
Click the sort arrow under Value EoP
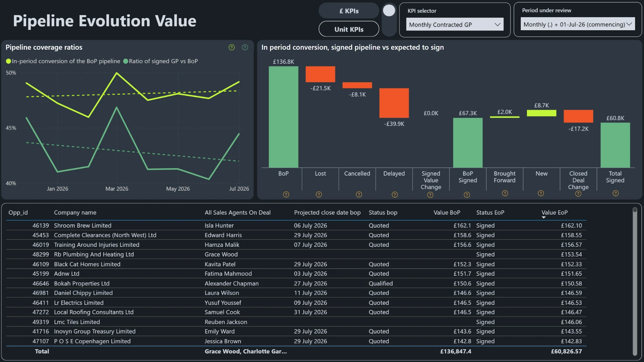pyautogui.click(x=544, y=218)
